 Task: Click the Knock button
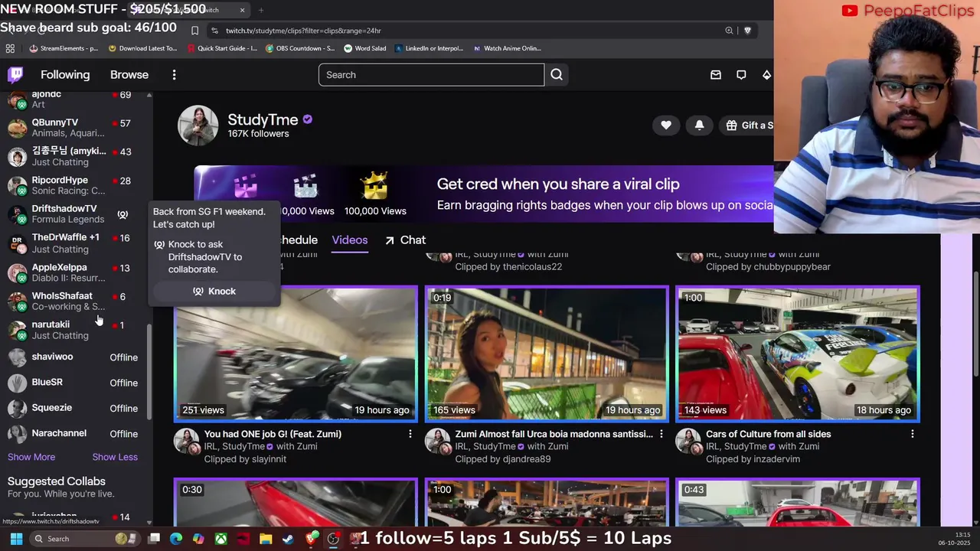[x=214, y=291]
